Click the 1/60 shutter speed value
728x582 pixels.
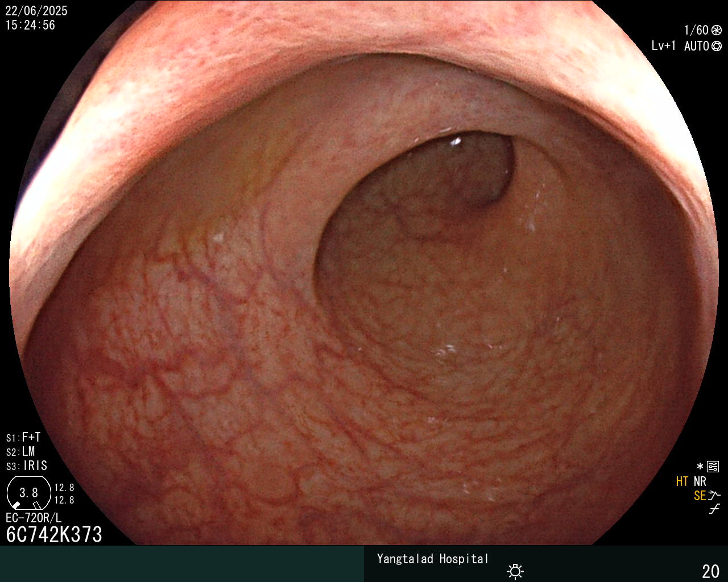coord(696,31)
